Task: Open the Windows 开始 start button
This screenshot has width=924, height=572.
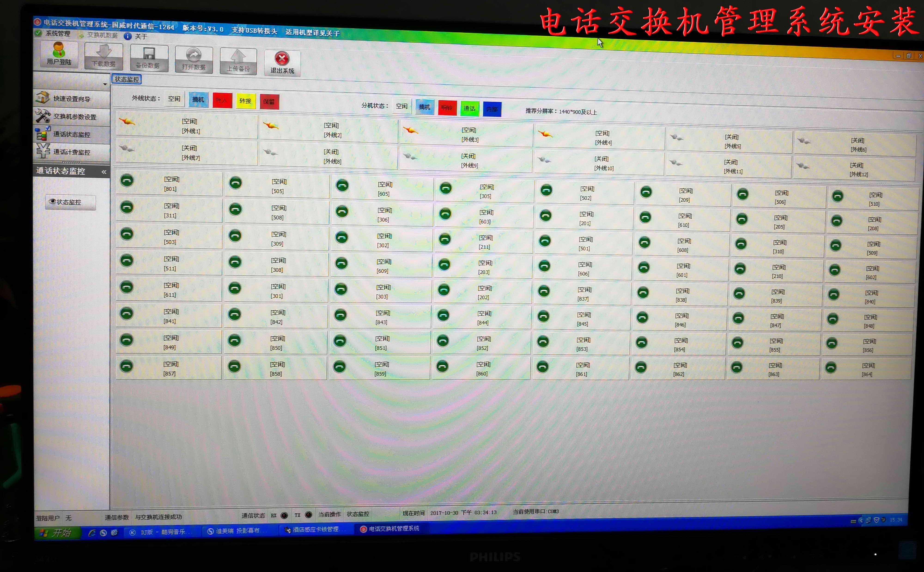Action: point(58,533)
